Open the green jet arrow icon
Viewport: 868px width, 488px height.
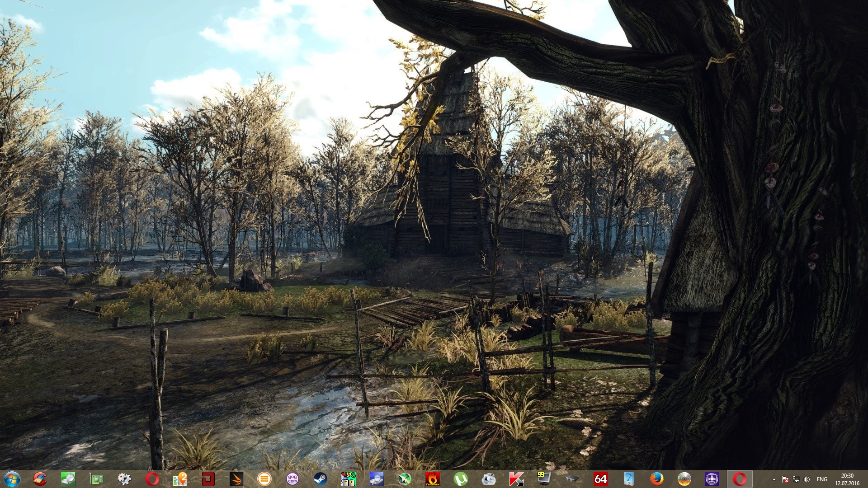click(405, 479)
